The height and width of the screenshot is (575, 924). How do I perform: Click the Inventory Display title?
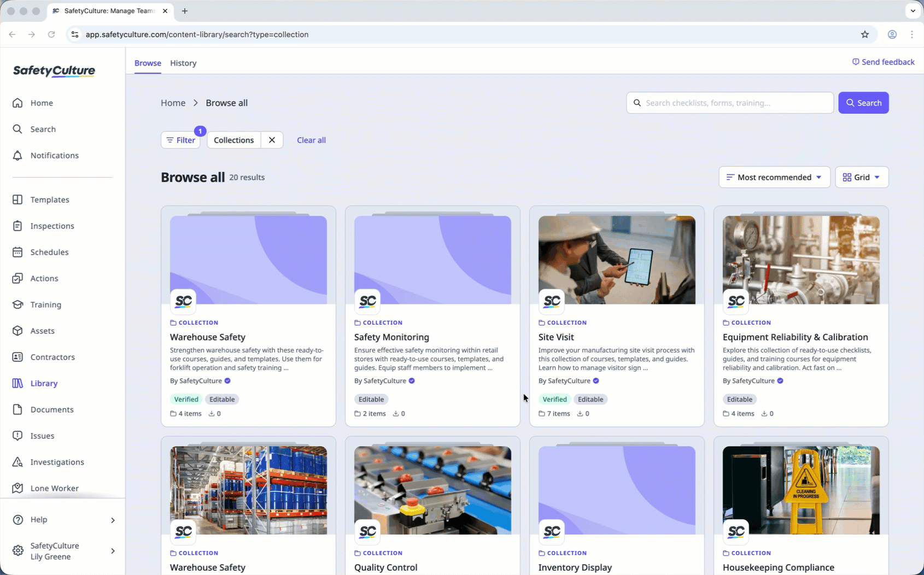[575, 567]
